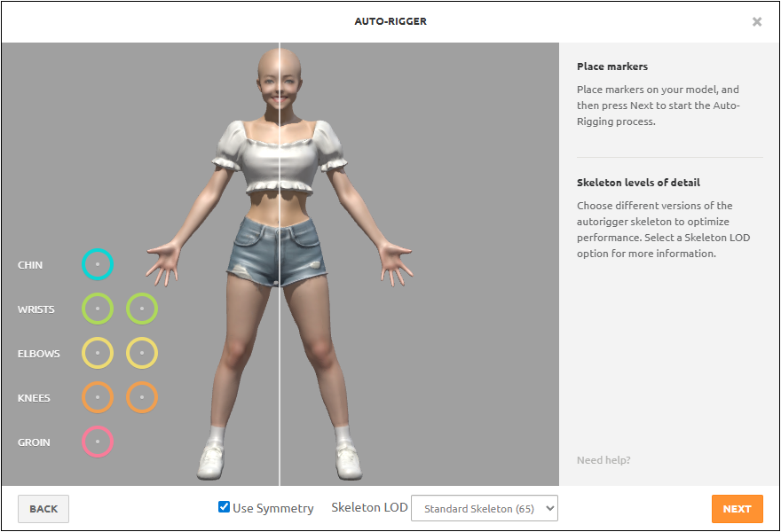The image size is (781, 532).
Task: Open the Need help? link
Action: click(603, 460)
